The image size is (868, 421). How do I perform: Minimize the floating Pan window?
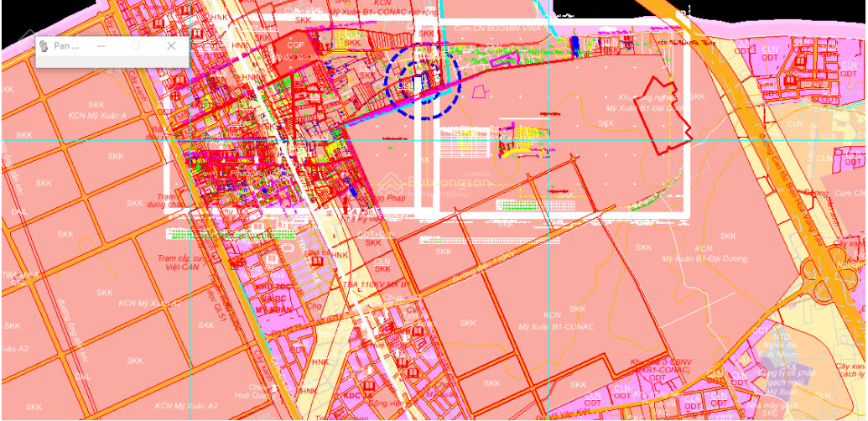(100, 46)
